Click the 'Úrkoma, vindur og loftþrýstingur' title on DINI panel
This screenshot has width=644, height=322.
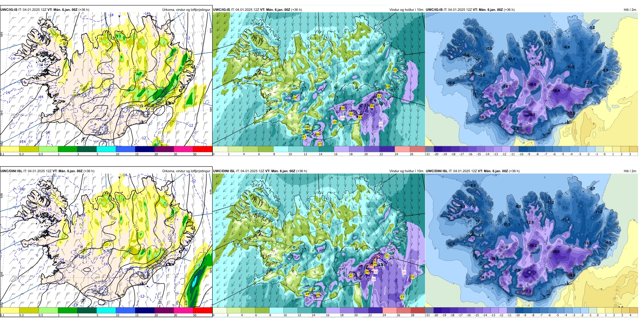[186, 171]
